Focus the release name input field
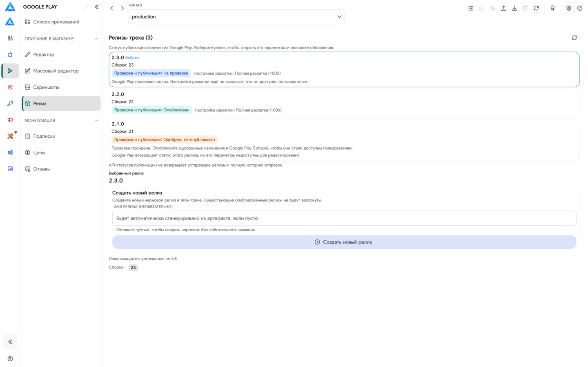588x367 pixels. 344,218
